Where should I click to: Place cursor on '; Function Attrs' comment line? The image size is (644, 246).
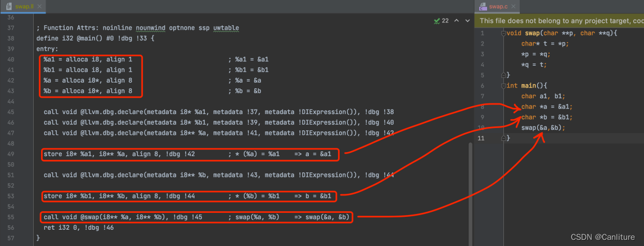pyautogui.click(x=138, y=28)
